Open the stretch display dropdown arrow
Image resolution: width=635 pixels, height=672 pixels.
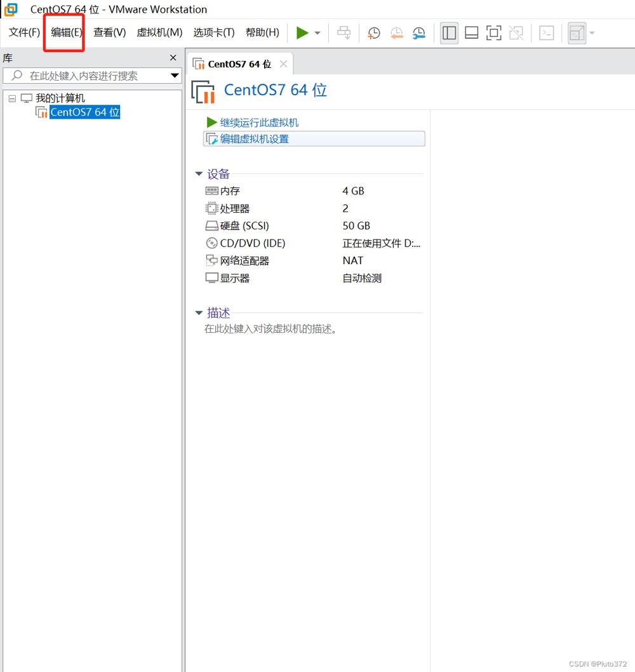click(x=592, y=33)
